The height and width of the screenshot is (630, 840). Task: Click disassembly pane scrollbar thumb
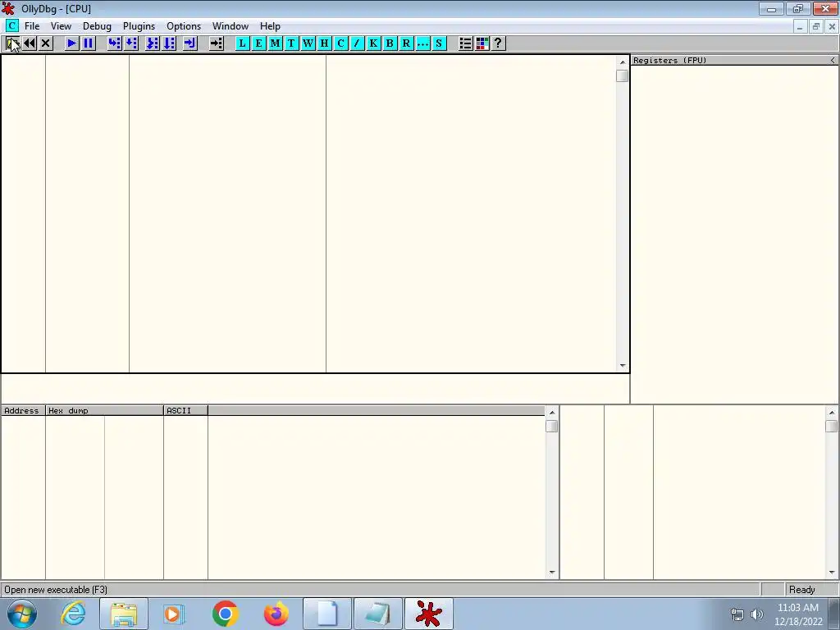(x=622, y=76)
